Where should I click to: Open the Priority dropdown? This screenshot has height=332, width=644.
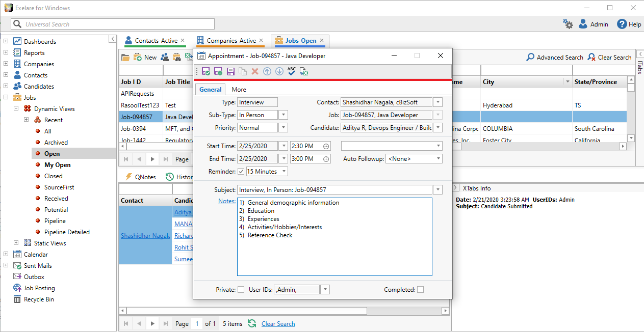click(x=284, y=128)
